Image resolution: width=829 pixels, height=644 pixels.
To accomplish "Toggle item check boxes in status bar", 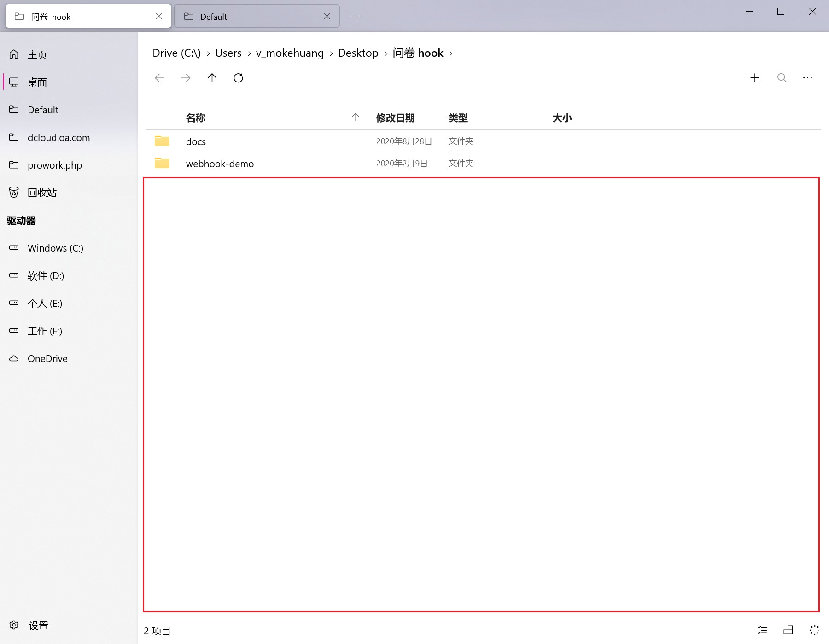I will click(762, 631).
